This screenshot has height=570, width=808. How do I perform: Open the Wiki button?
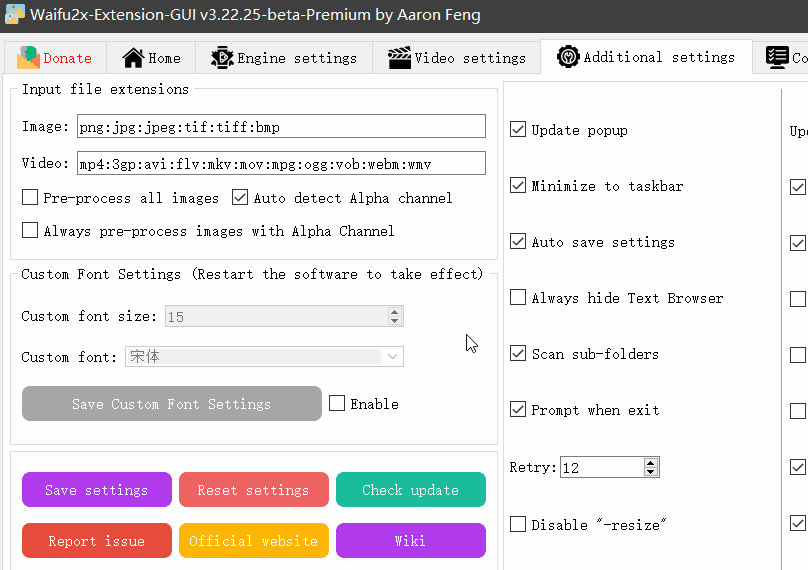pos(411,541)
